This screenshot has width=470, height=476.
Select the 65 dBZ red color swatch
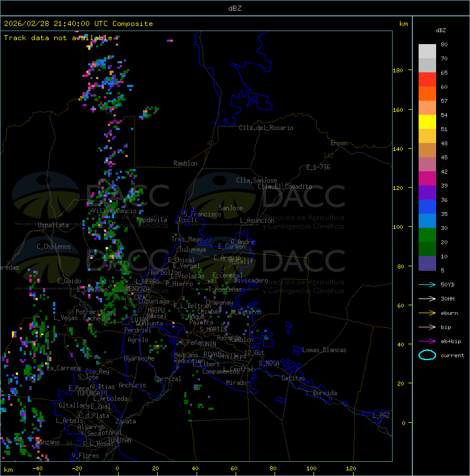(427, 80)
